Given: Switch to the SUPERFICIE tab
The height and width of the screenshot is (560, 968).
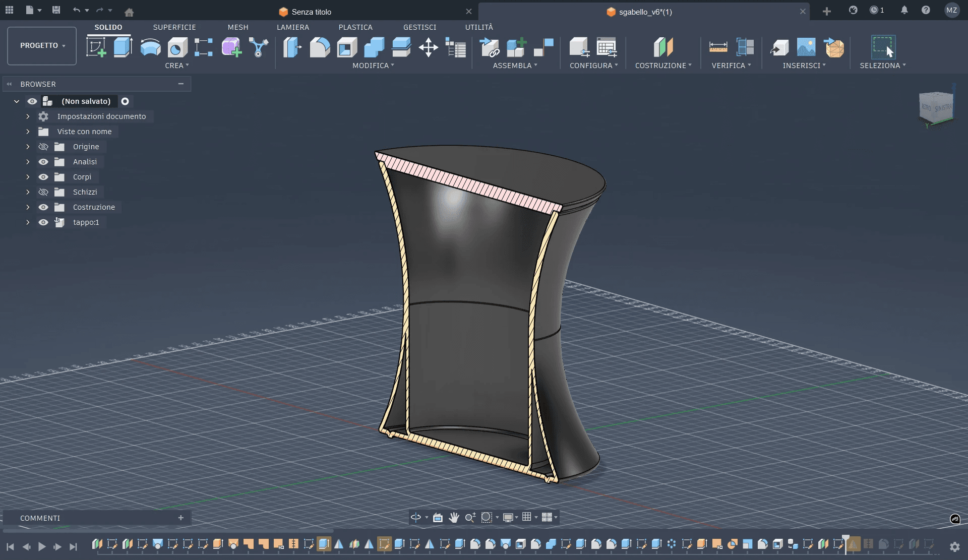Looking at the screenshot, I should [174, 27].
